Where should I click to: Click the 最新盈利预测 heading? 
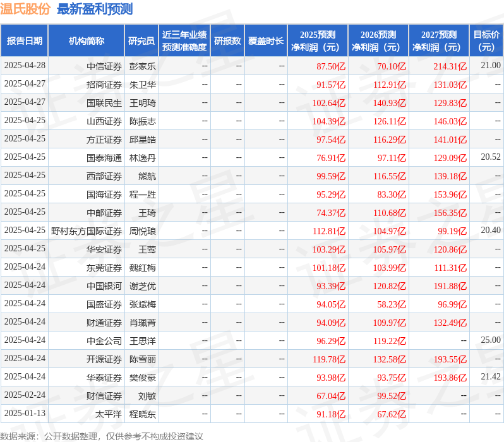pos(95,9)
